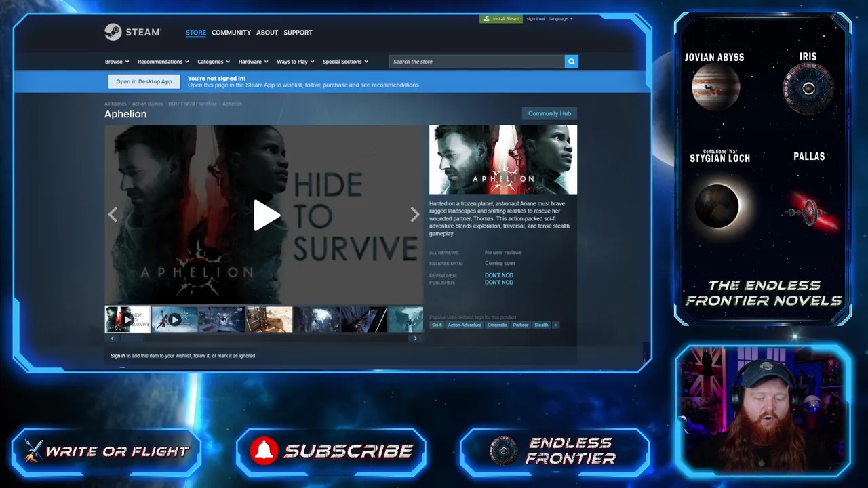The width and height of the screenshot is (868, 488).
Task: Select the Pallas red ship image
Action: (x=811, y=212)
